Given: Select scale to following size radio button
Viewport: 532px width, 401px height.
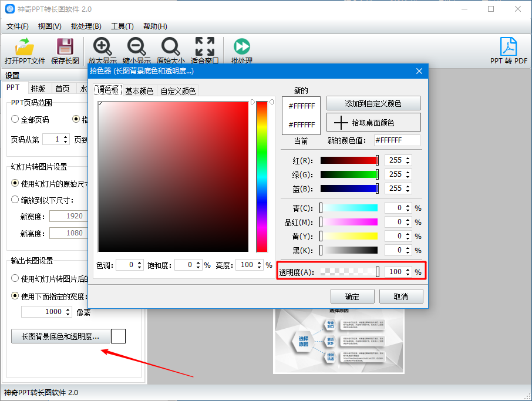Looking at the screenshot, I should tap(15, 200).
